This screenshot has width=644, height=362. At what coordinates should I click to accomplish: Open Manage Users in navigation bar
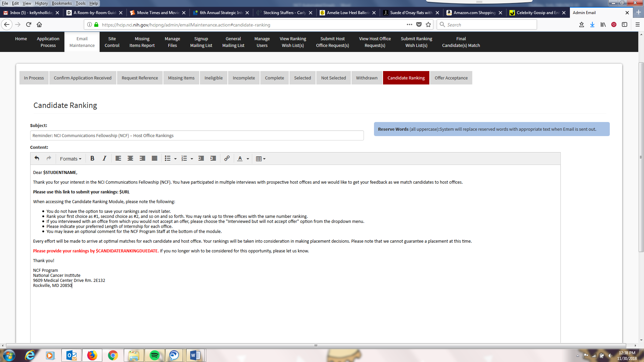[262, 42]
